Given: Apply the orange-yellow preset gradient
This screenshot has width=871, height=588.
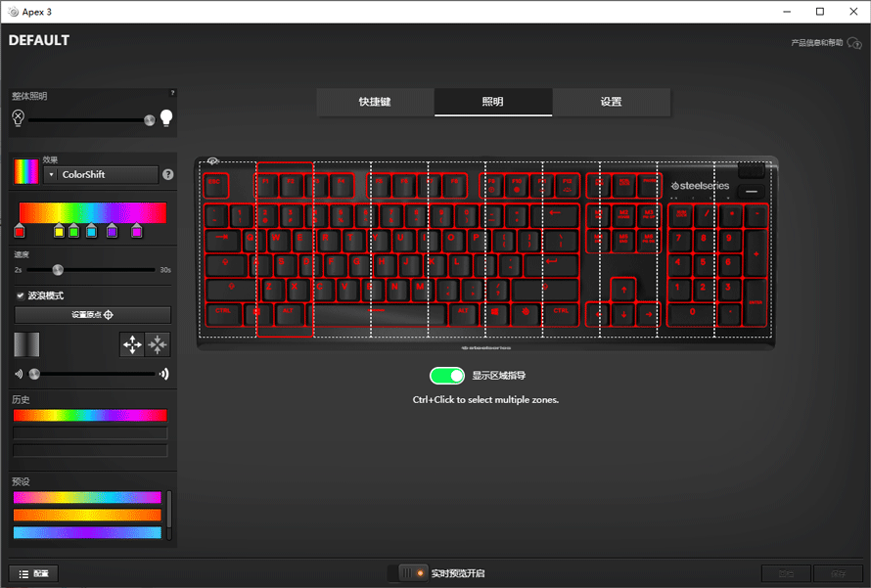Looking at the screenshot, I should [87, 515].
